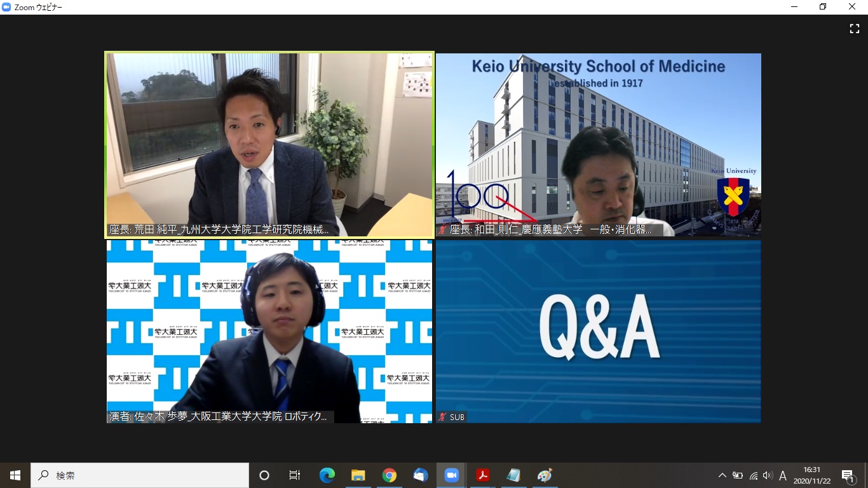The height and width of the screenshot is (488, 868).
Task: Minimize the Zoom ウェビナー window
Action: 794,7
